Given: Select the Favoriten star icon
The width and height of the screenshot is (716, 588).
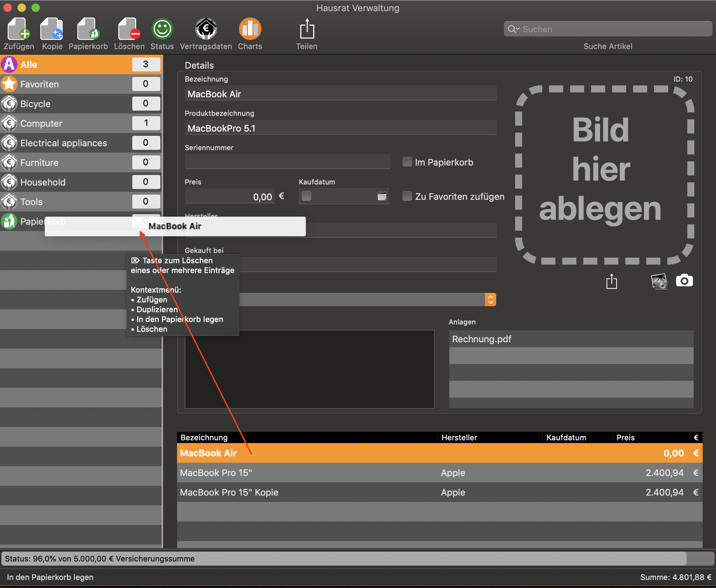Looking at the screenshot, I should (9, 84).
